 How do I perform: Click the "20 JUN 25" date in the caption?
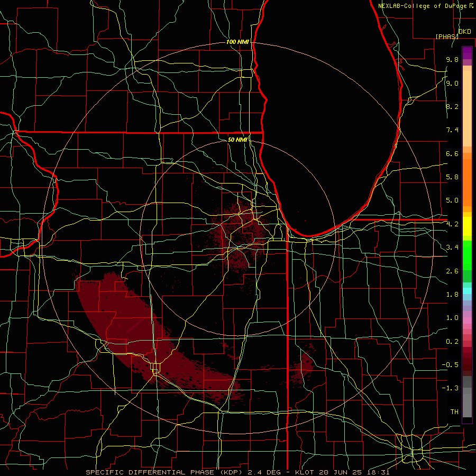click(x=340, y=472)
